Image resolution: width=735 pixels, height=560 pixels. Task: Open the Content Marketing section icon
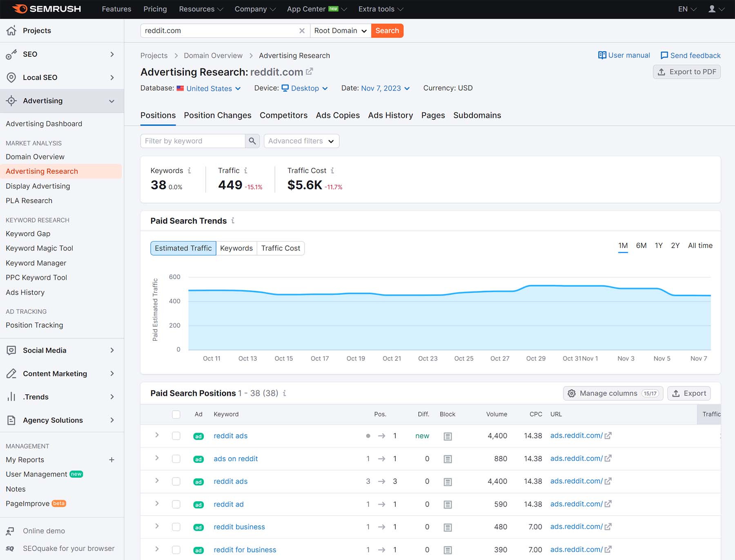click(12, 373)
